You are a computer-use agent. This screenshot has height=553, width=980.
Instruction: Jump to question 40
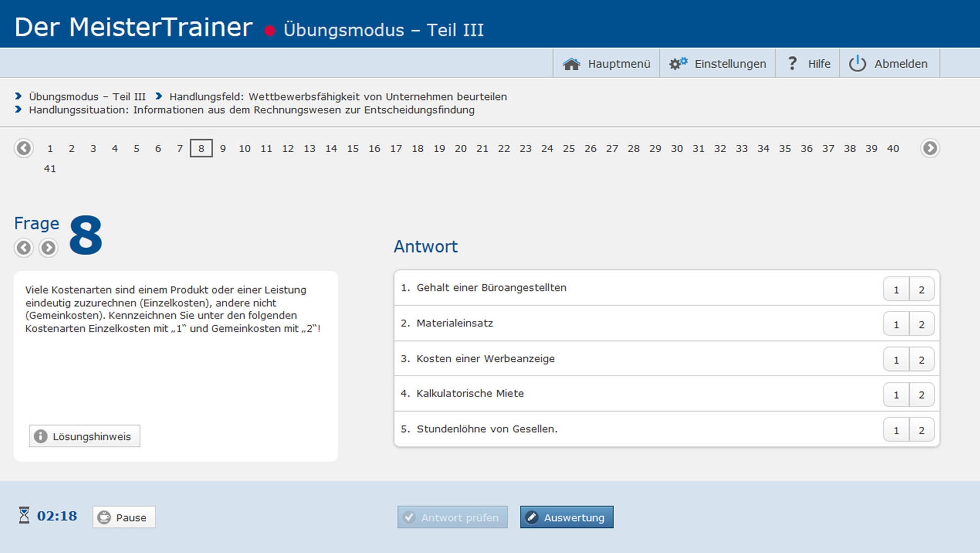893,148
